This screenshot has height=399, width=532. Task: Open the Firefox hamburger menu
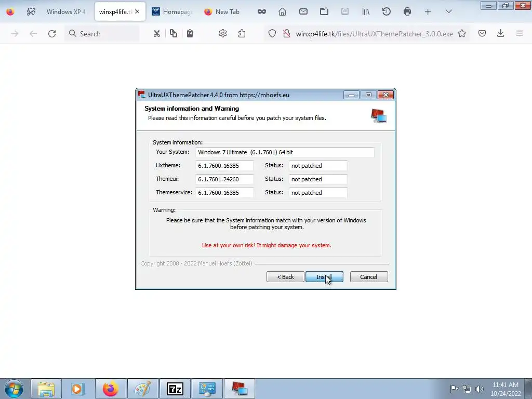tap(520, 33)
